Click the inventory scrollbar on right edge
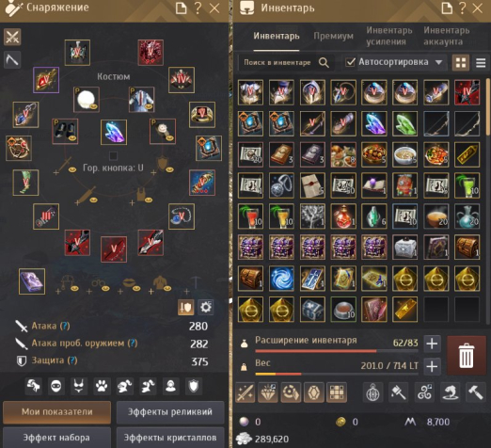The width and height of the screenshot is (491, 448). (488, 106)
